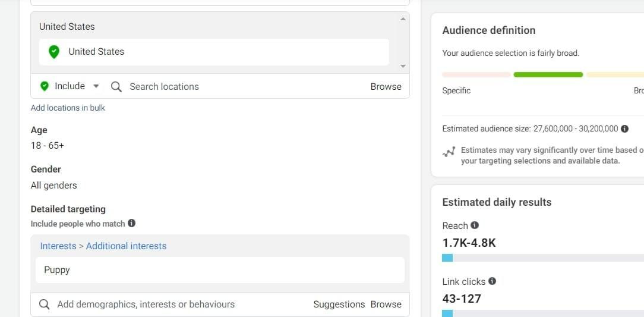Click the green Include pin icon

click(x=45, y=86)
